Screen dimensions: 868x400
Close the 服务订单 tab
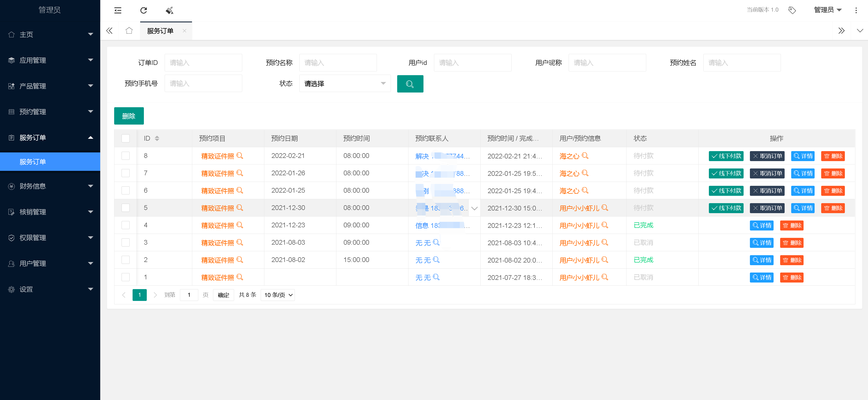[184, 31]
